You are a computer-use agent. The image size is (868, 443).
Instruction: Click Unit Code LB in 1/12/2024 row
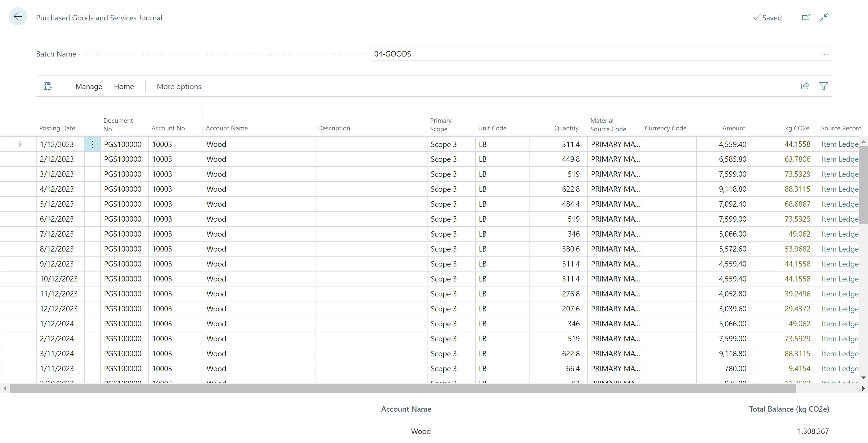502,324
